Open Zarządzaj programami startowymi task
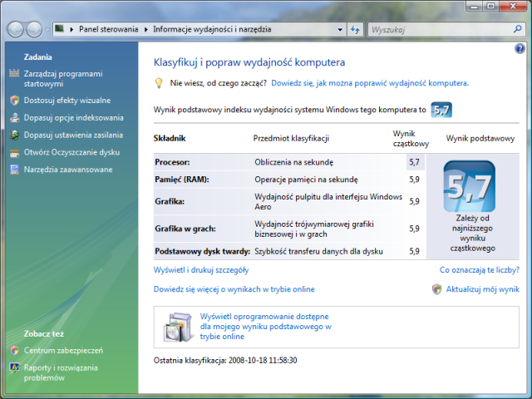 pos(63,79)
